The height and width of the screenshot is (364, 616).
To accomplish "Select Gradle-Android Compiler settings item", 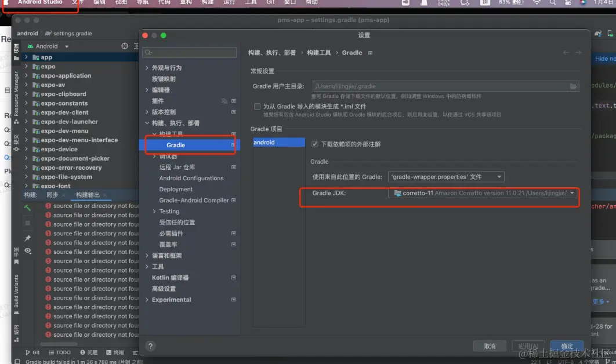I will click(194, 201).
